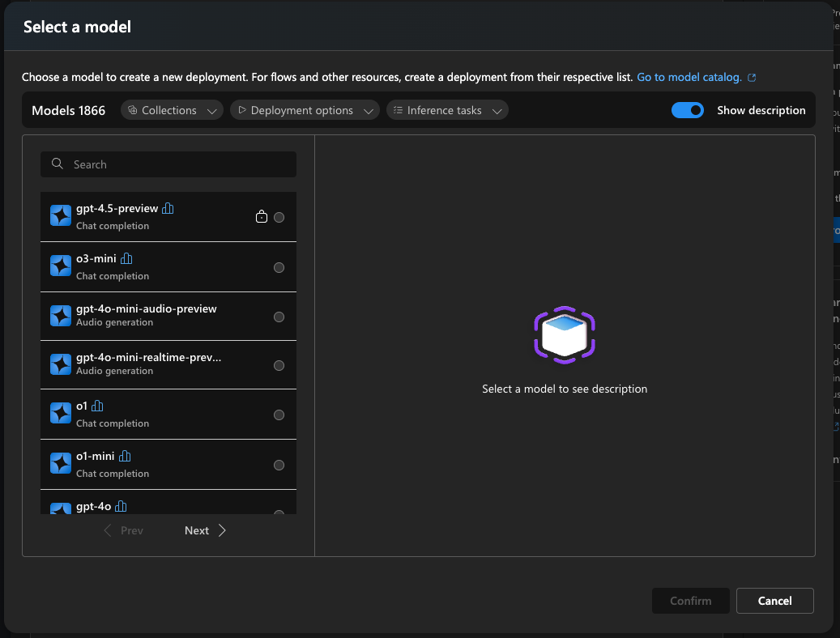Click the benchmark chart icon next to gpt-4o

tap(121, 506)
